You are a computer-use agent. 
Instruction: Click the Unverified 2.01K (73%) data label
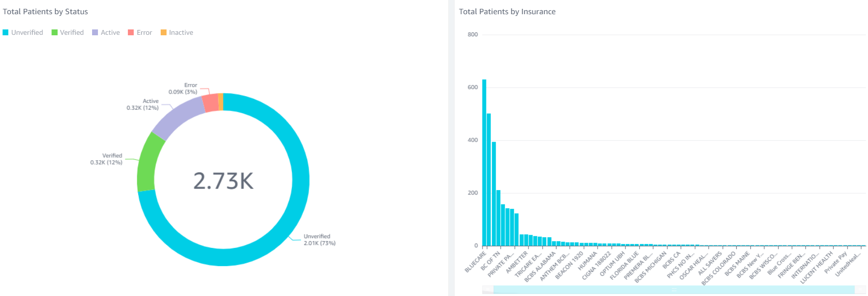click(x=319, y=240)
